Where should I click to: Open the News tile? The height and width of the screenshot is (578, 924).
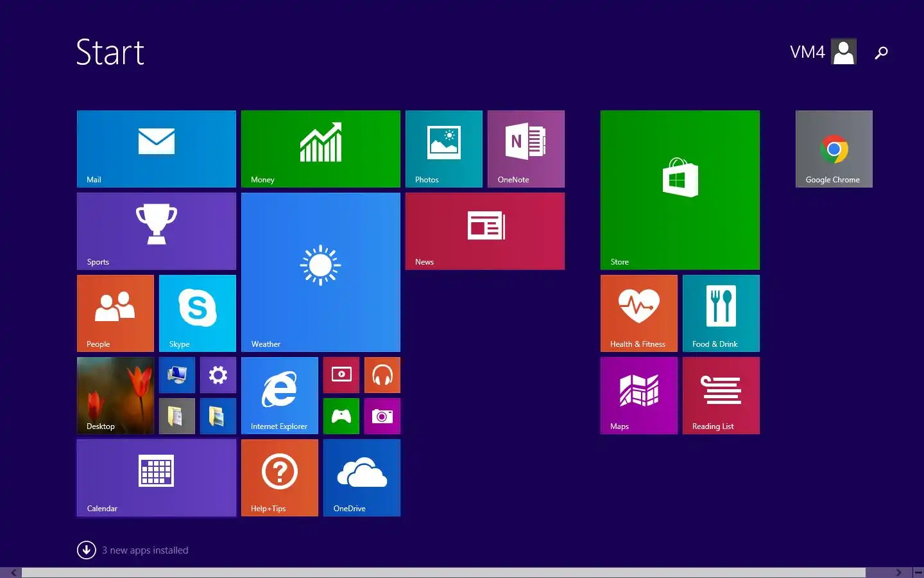485,231
